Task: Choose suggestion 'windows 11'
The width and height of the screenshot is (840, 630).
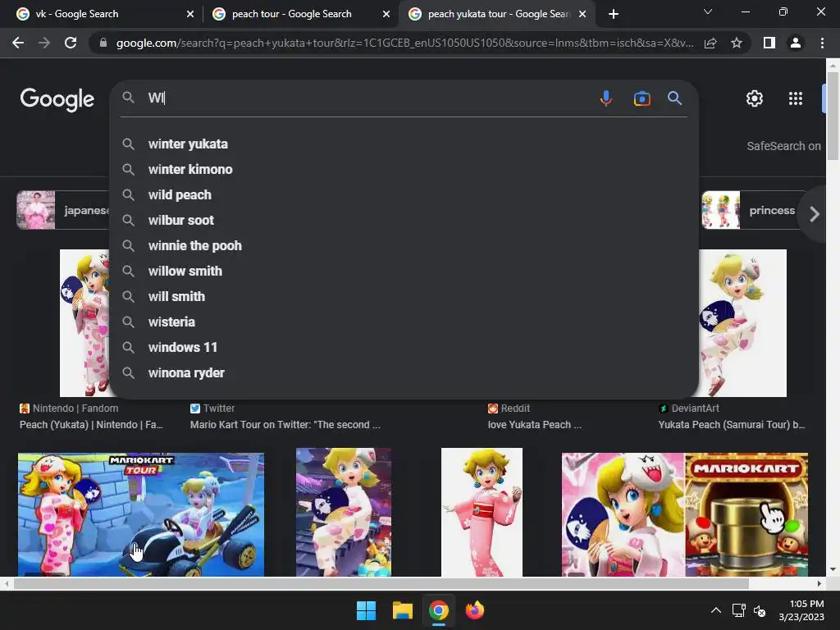Action: (404, 348)
